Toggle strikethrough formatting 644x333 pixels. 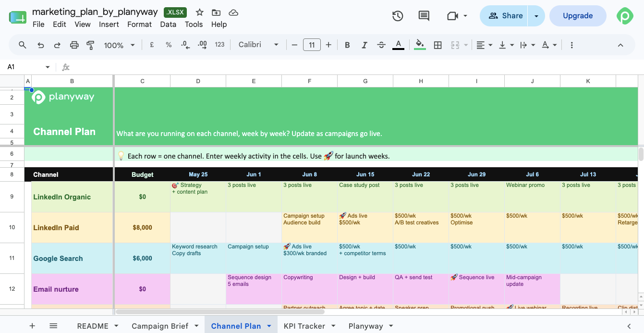click(x=381, y=45)
